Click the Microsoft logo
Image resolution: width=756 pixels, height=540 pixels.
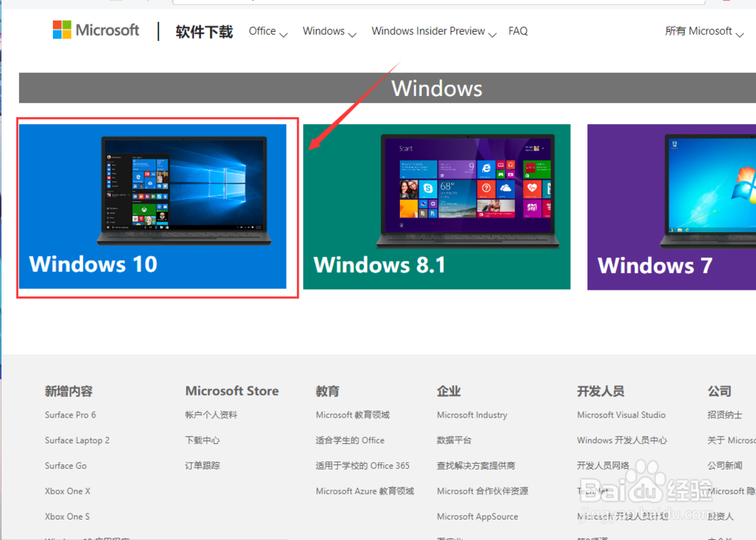pyautogui.click(x=95, y=29)
